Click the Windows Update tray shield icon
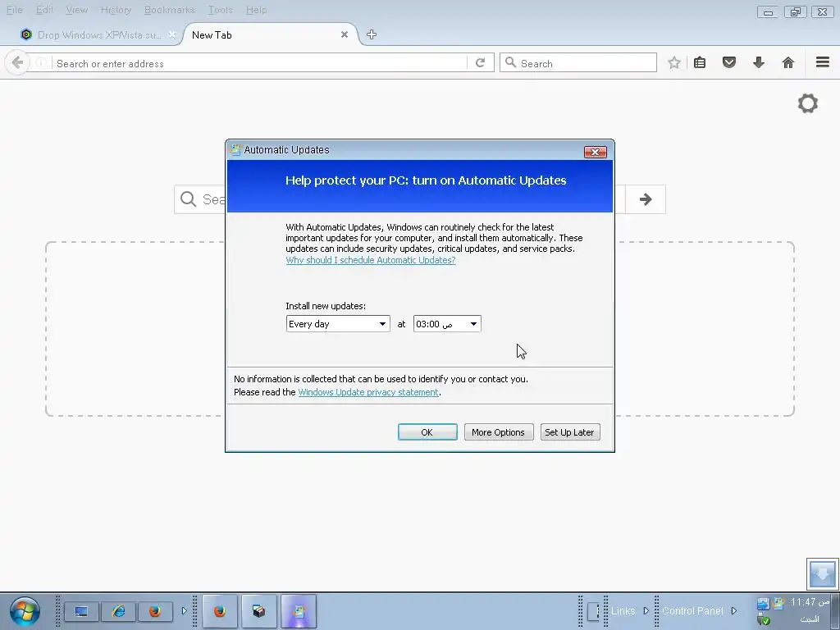The image size is (840, 630). coord(778,604)
